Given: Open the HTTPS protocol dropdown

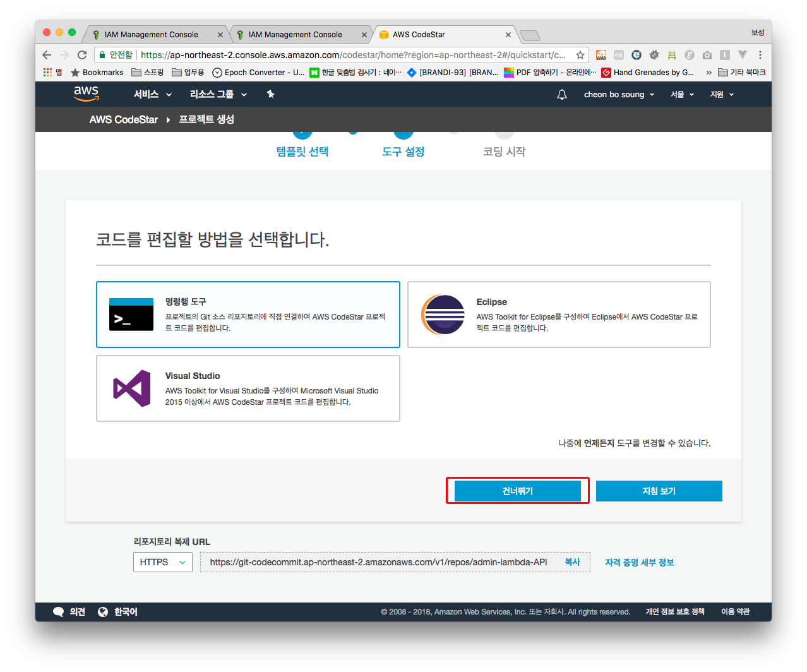Looking at the screenshot, I should click(x=162, y=562).
